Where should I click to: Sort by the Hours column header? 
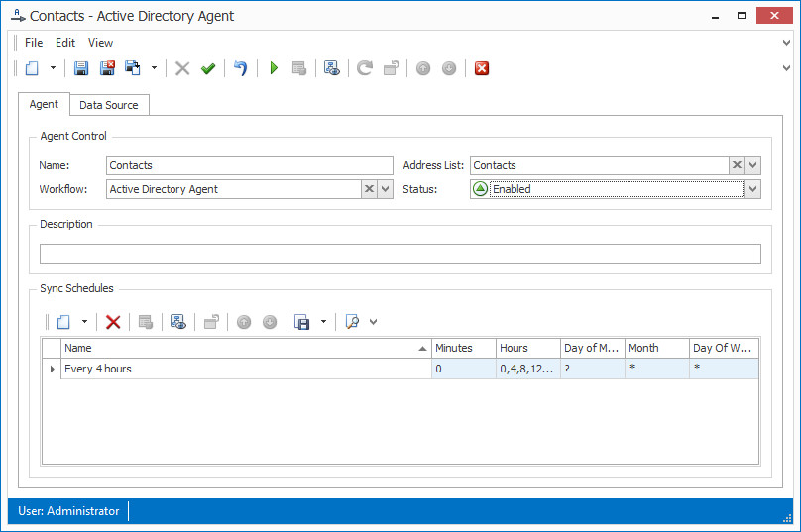[528, 348]
